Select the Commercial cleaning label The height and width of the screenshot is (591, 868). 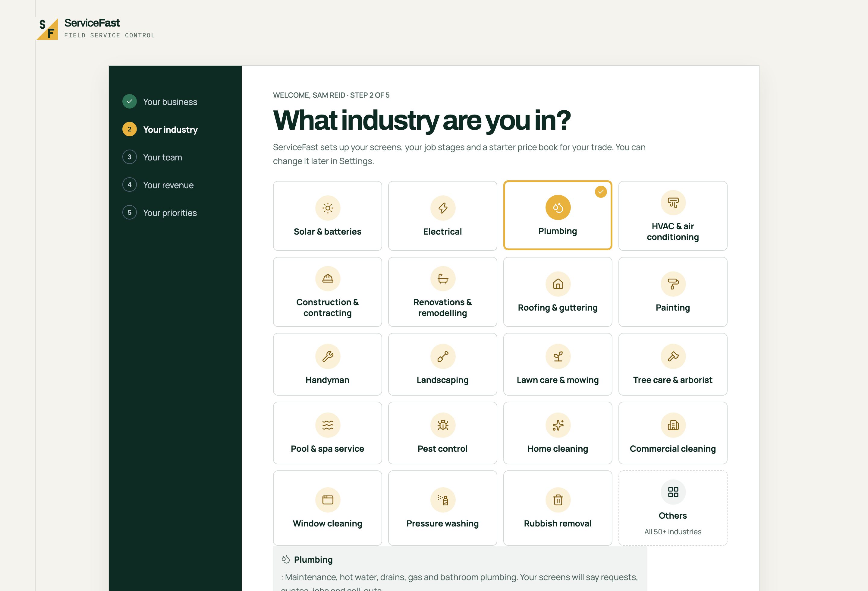pos(673,449)
